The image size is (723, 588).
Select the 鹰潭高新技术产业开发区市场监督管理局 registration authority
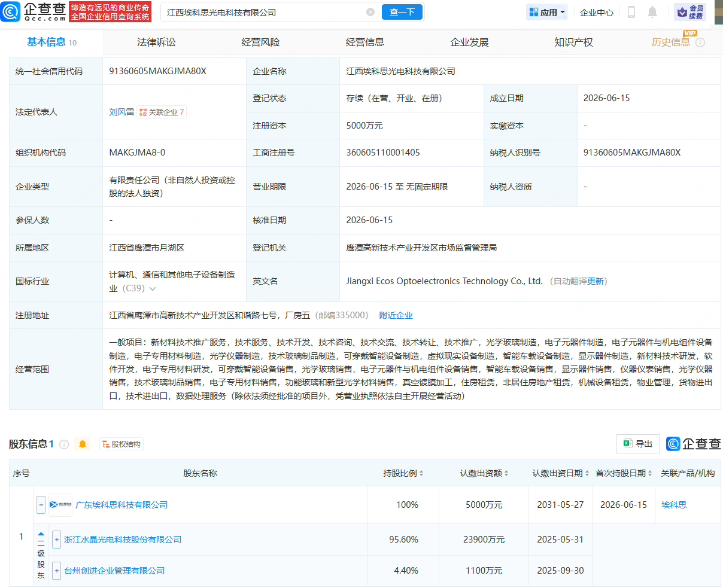point(421,248)
